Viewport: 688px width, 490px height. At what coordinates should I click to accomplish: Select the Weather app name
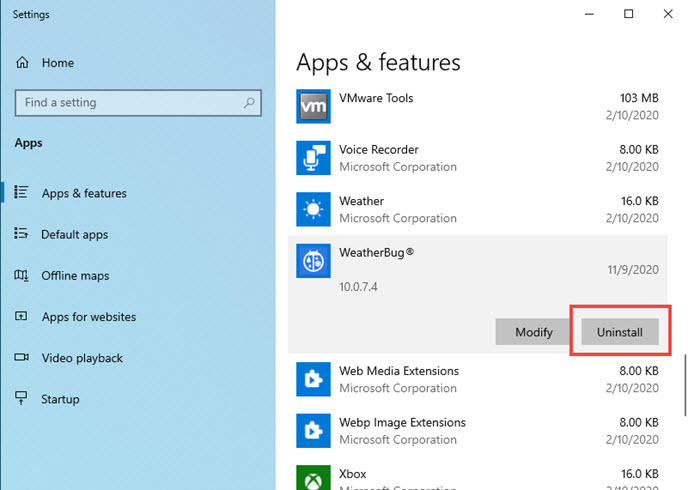click(x=362, y=201)
